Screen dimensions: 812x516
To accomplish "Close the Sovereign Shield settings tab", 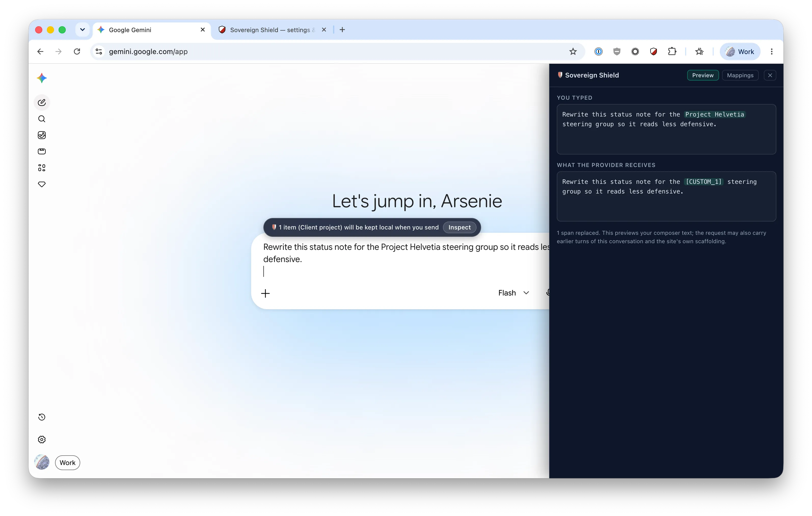I will 324,30.
